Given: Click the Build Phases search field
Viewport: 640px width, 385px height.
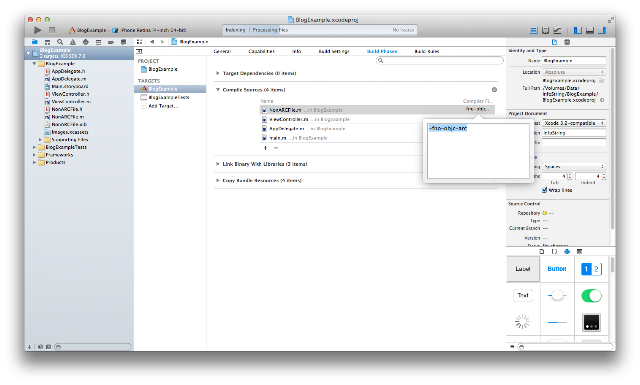Looking at the screenshot, I should (x=440, y=60).
